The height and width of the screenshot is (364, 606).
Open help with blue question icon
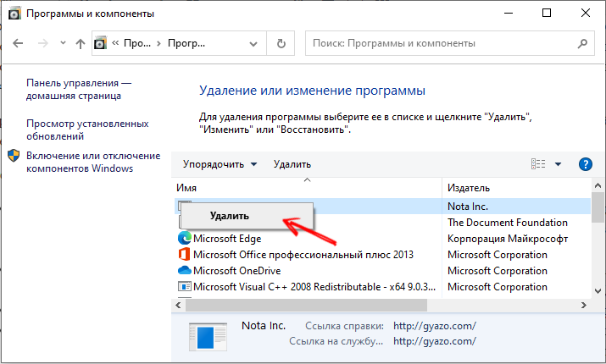586,164
